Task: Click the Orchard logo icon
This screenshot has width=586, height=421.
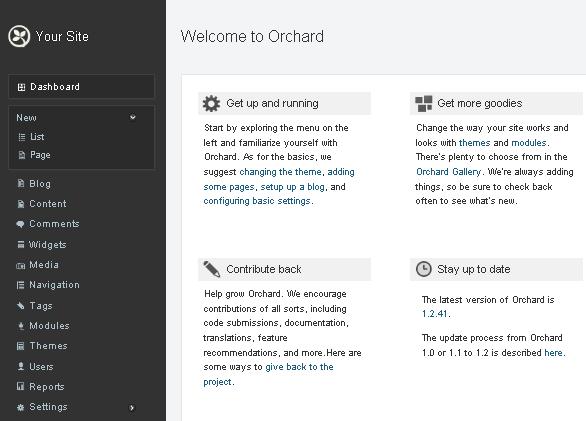Action: (19, 36)
